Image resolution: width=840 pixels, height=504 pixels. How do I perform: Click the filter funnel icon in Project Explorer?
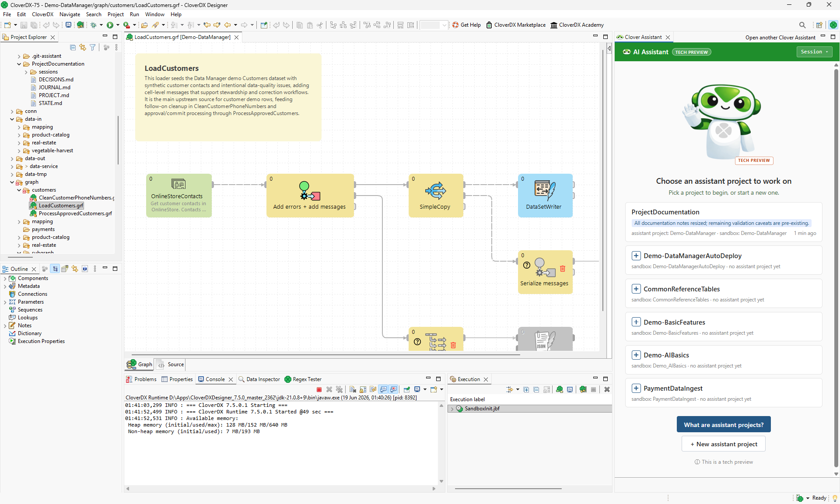[93, 47]
